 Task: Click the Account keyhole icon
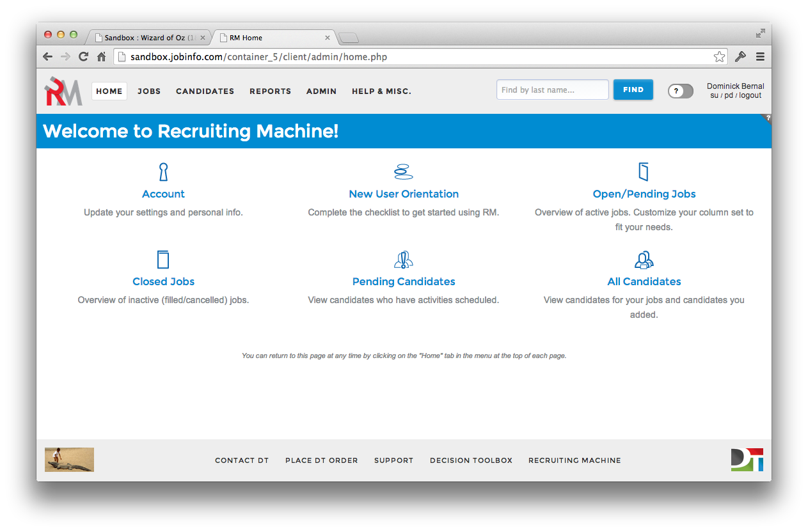click(163, 172)
